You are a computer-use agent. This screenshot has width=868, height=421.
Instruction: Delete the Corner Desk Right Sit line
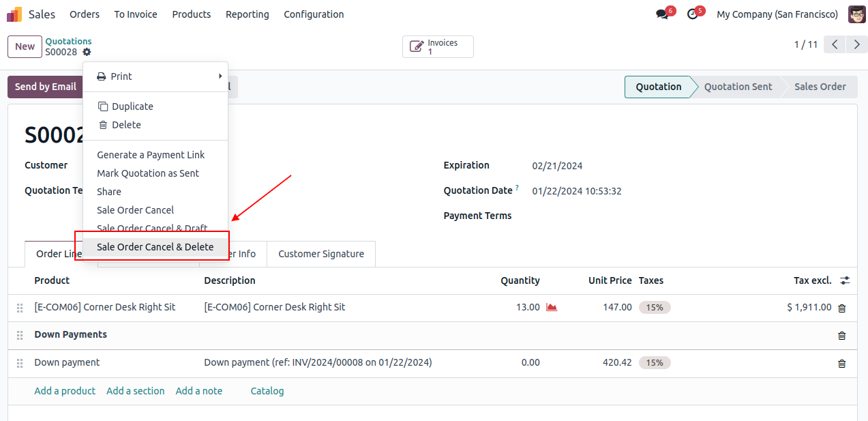click(841, 308)
